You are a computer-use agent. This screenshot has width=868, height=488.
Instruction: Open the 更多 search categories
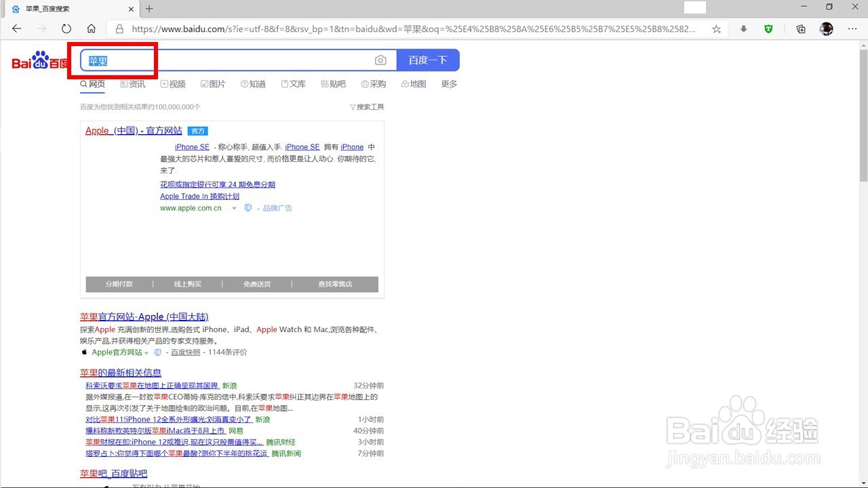449,84
